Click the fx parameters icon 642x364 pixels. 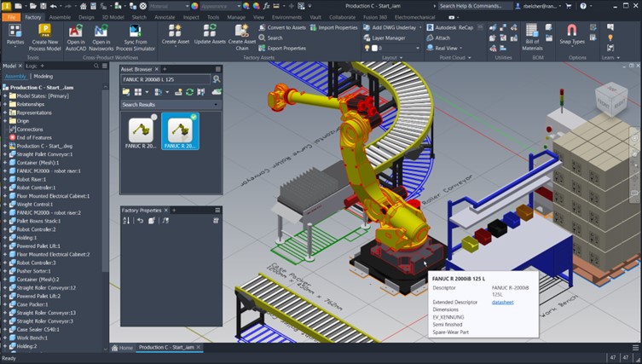pos(267,6)
